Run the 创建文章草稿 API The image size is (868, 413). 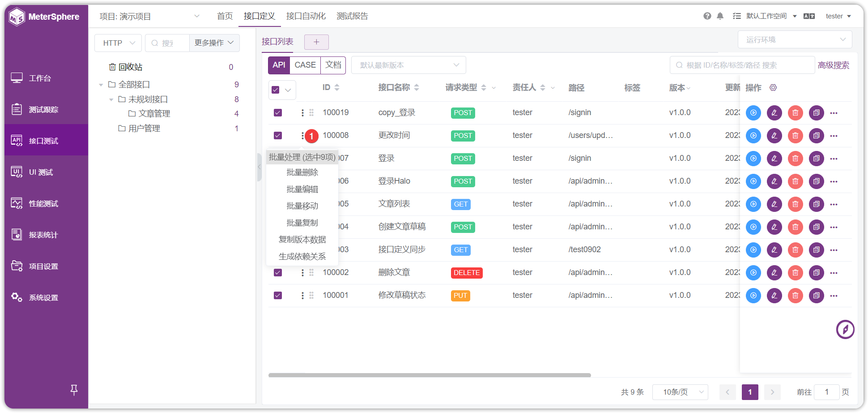(753, 227)
